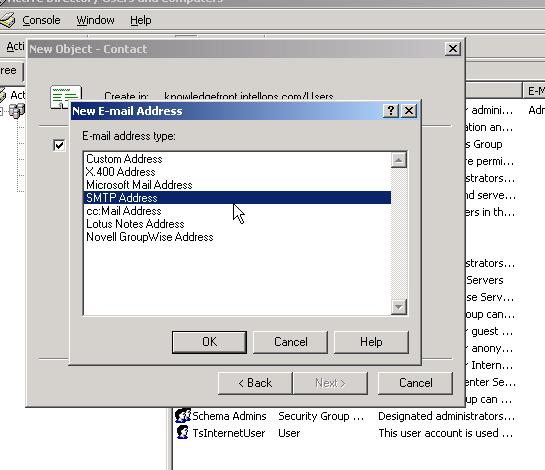Close the New E-mail Address dialog

(x=409, y=111)
